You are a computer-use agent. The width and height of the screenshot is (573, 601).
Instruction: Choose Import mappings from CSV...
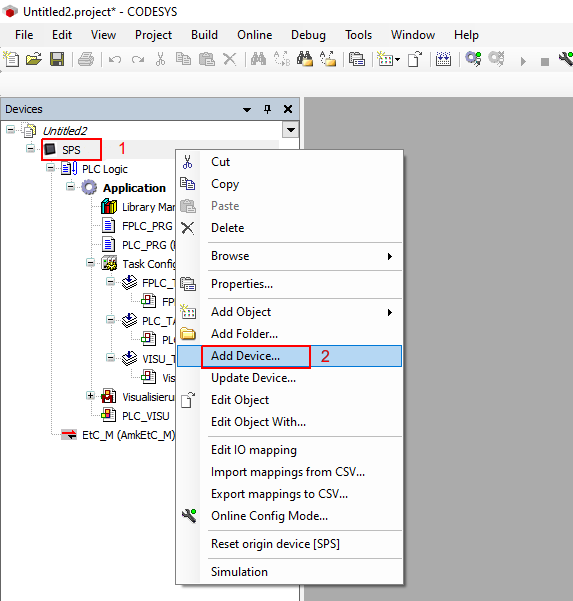click(x=289, y=472)
